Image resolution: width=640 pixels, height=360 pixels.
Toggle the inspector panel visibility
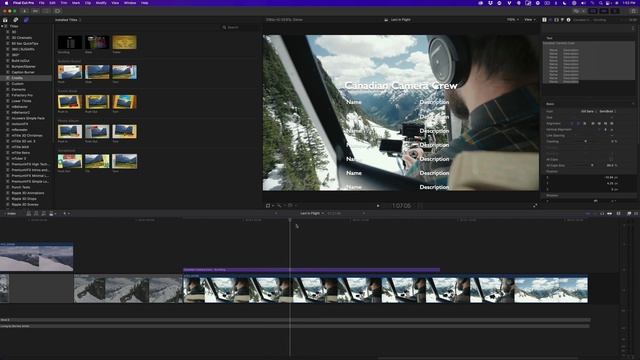(614, 11)
